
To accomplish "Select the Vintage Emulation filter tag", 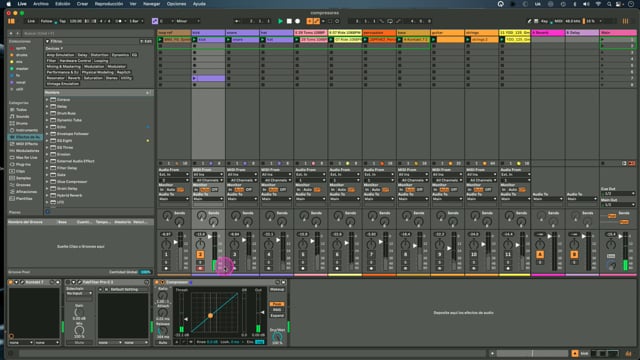I will pyautogui.click(x=62, y=84).
